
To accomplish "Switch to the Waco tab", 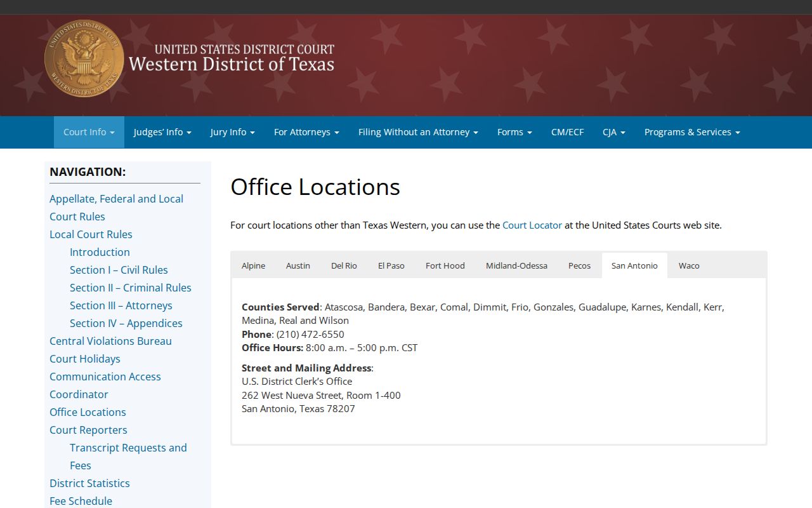I will click(x=689, y=265).
